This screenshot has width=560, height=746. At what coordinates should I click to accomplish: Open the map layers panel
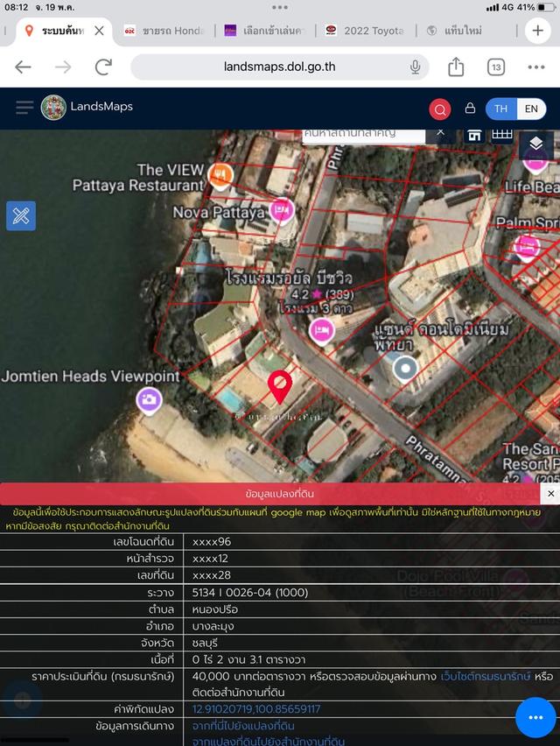point(536,144)
